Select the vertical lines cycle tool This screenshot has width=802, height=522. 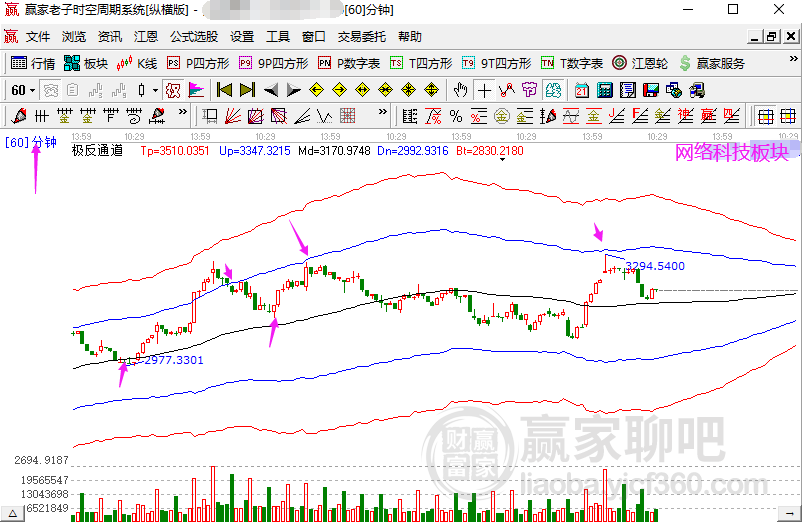tap(41, 116)
